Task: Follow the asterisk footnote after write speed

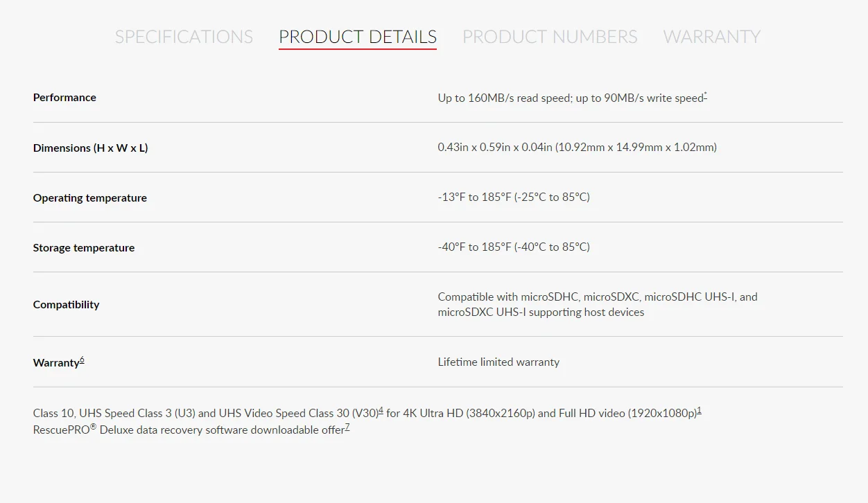Action: [705, 95]
